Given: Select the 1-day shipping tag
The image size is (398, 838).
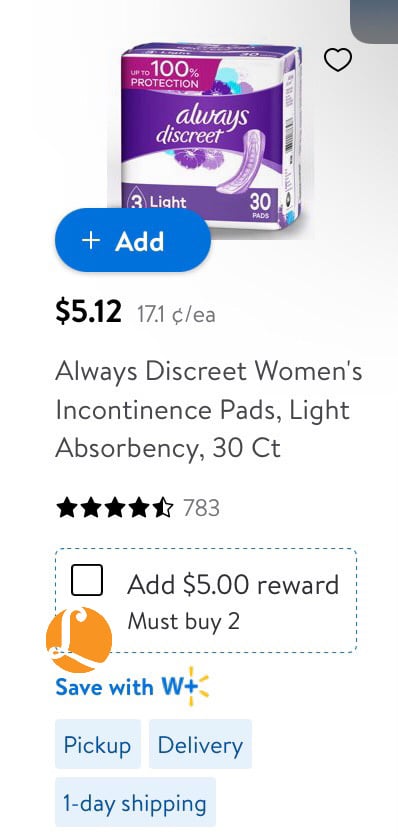Looking at the screenshot, I should click(135, 802).
